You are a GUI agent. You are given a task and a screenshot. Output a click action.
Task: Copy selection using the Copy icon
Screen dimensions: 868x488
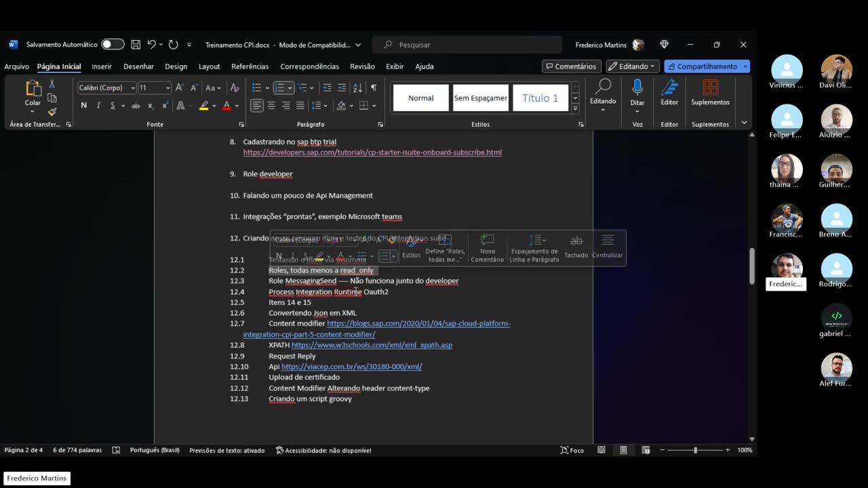click(x=52, y=98)
